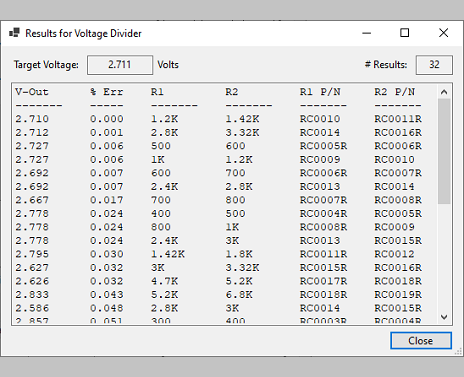Click R1 value 400 in the 2.778 row
This screenshot has height=377, width=464.
(161, 213)
